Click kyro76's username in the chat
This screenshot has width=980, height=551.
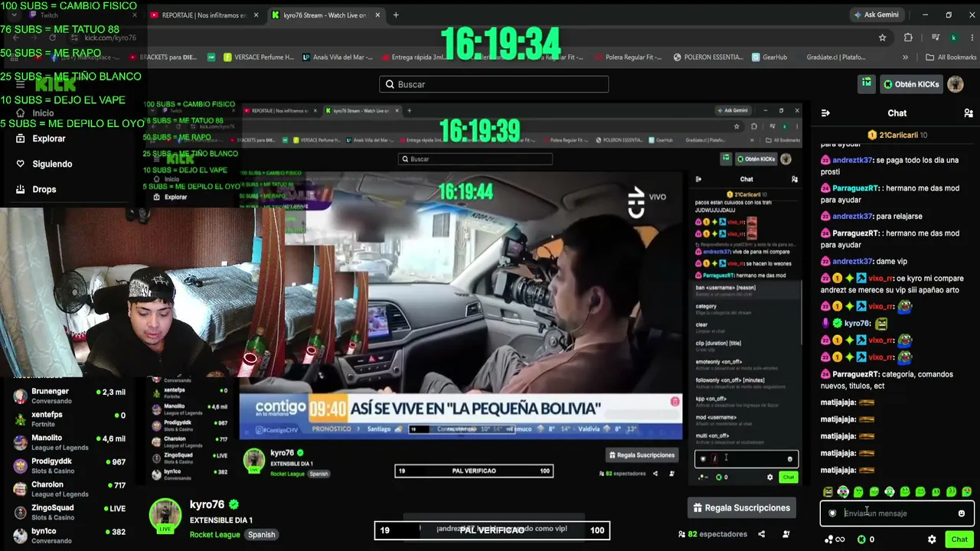tap(857, 324)
